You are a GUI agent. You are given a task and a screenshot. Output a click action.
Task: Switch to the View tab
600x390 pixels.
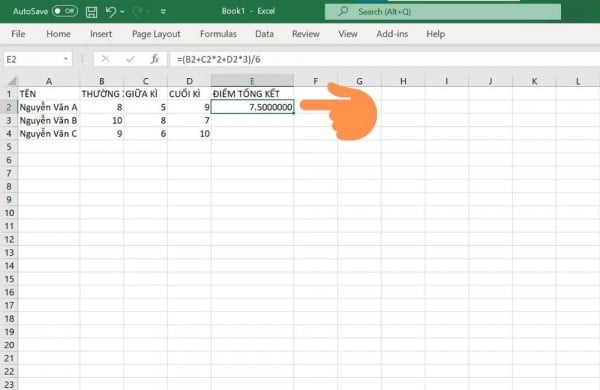tap(348, 34)
